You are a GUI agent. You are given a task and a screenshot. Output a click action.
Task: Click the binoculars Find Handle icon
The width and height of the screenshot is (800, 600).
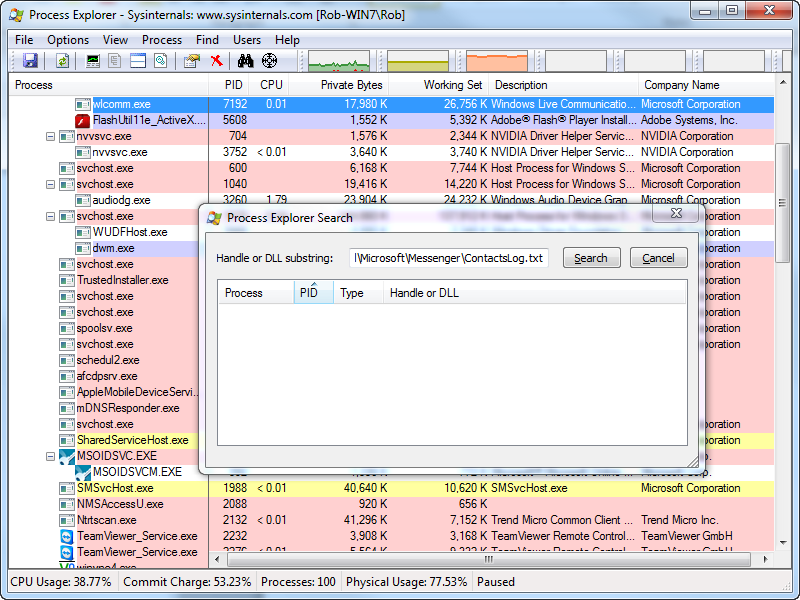tap(246, 61)
